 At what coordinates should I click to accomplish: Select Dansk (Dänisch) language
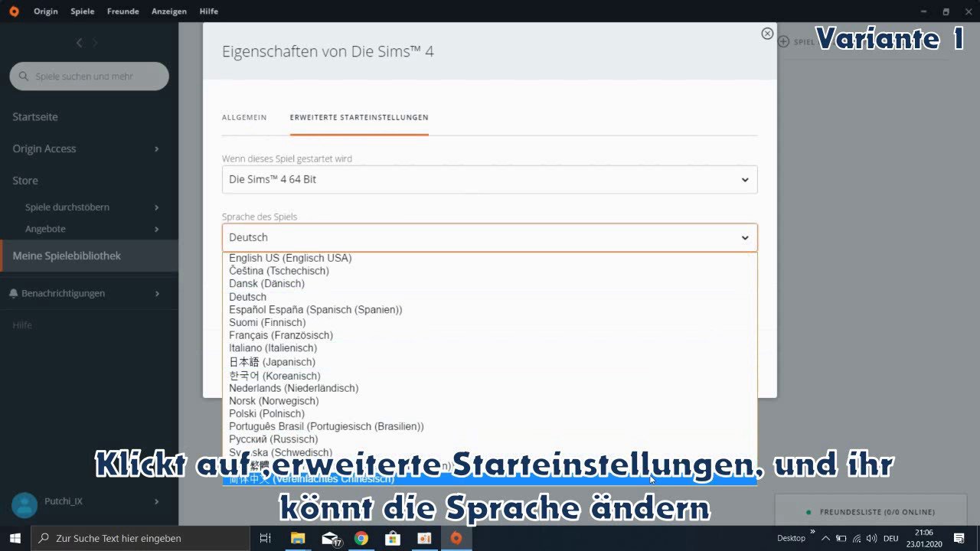click(x=489, y=284)
